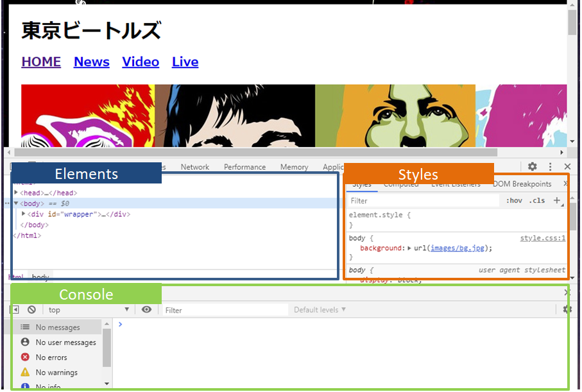Open the DOM Breakpoints tab
582x392 pixels.
522,183
